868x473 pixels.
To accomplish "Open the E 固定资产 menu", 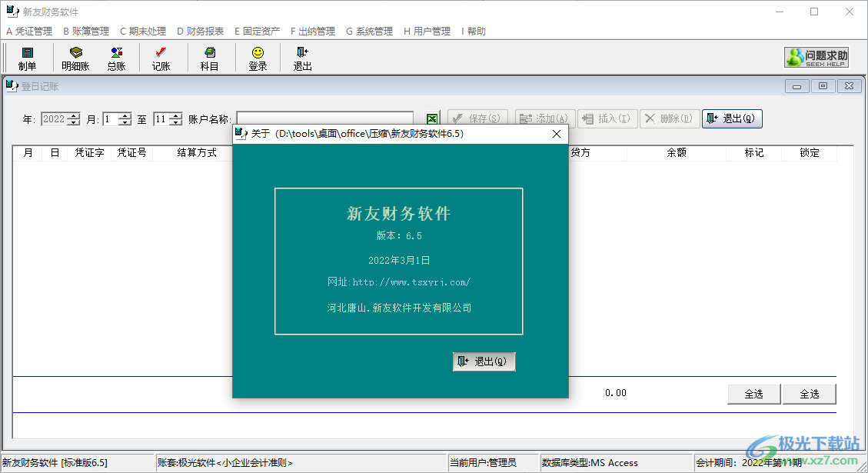I will (257, 31).
